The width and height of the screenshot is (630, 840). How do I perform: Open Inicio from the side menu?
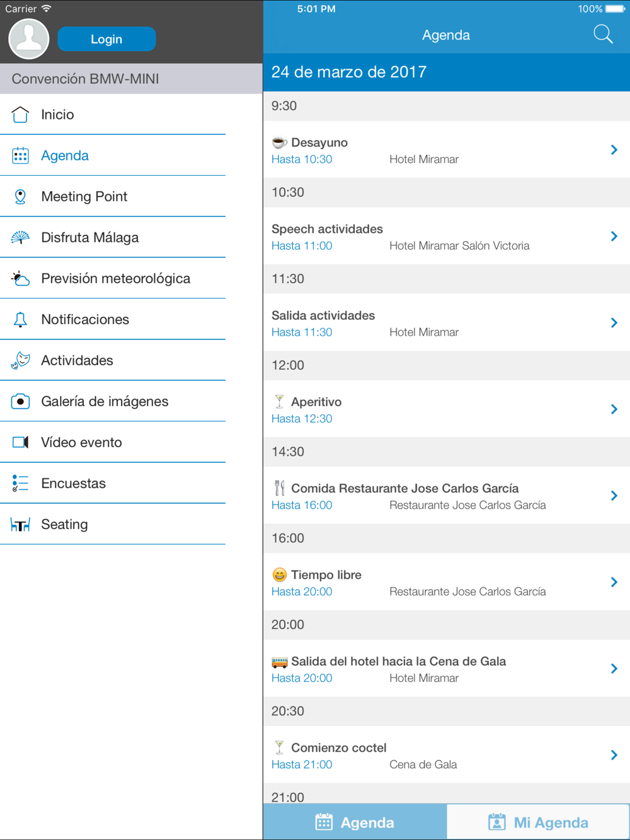[113, 114]
